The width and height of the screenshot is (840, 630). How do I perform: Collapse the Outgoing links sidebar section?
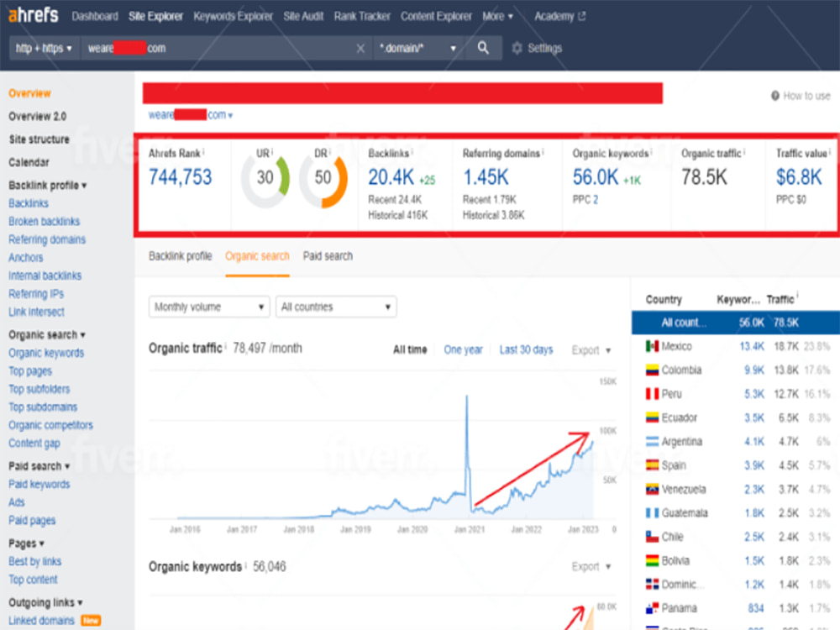point(45,602)
